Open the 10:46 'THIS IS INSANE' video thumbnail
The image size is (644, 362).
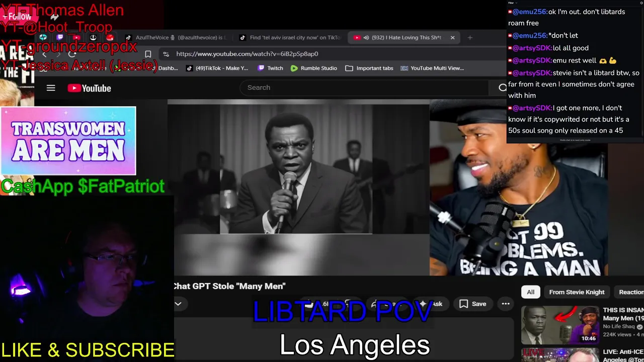[x=559, y=325]
